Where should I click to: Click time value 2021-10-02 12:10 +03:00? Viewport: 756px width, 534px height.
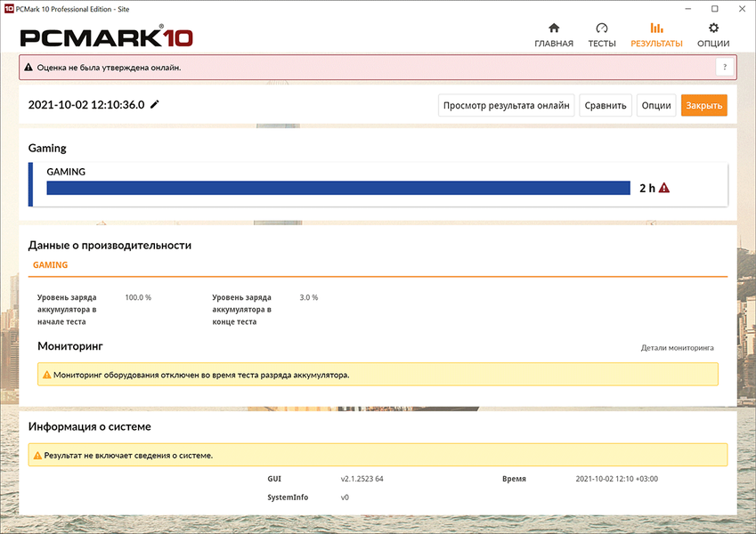click(617, 479)
